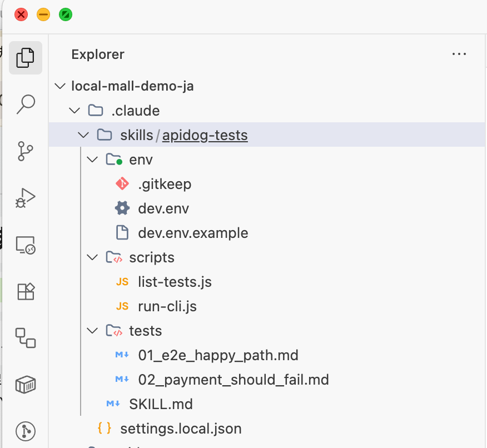
Task: Click the apidog-tests path segment
Action: pos(205,135)
